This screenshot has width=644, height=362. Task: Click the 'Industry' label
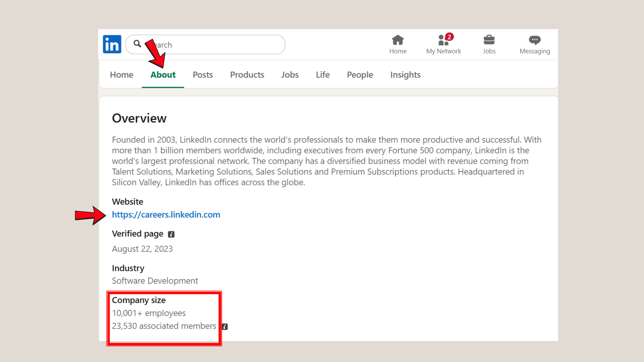pyautogui.click(x=128, y=268)
